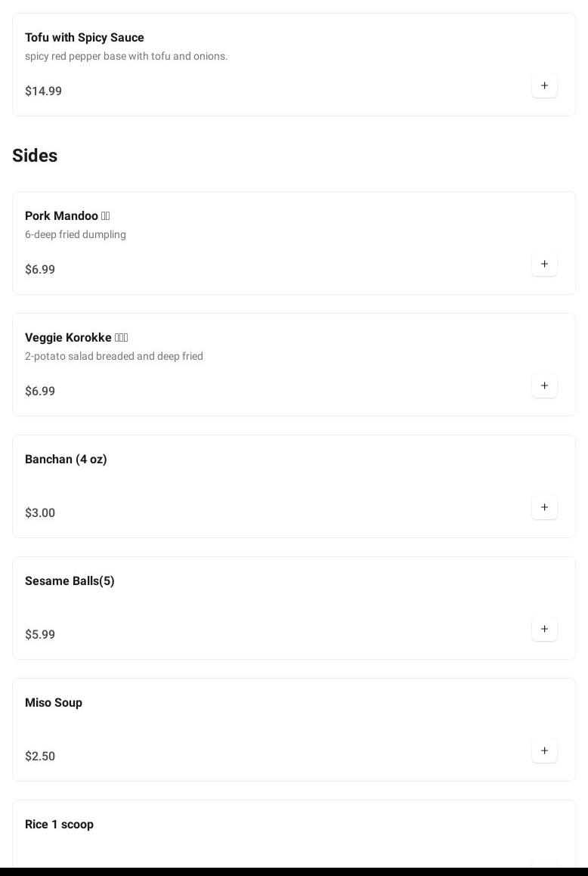Open the Tofu with Spicy Sauce title
Screen dimensions: 588x876
(84, 37)
